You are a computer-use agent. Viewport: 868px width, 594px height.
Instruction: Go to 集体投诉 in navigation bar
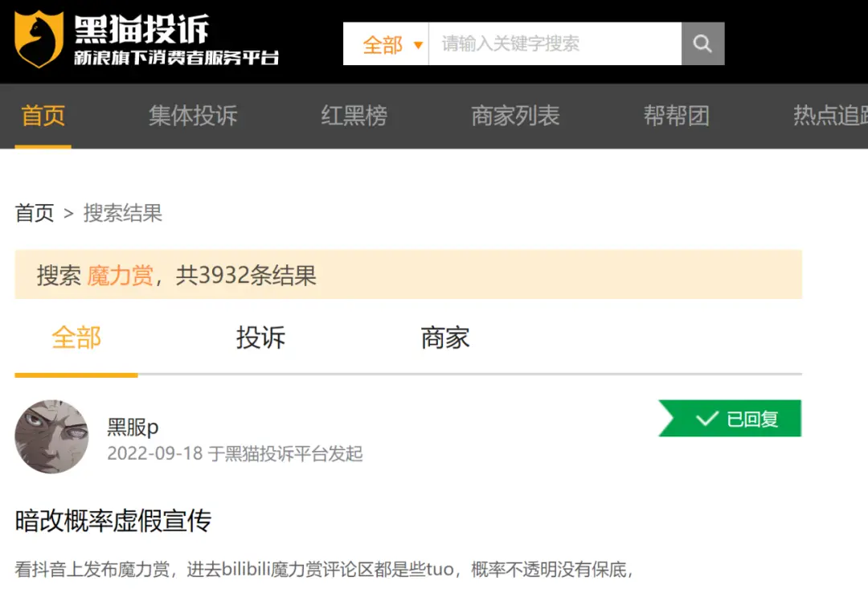(x=193, y=116)
